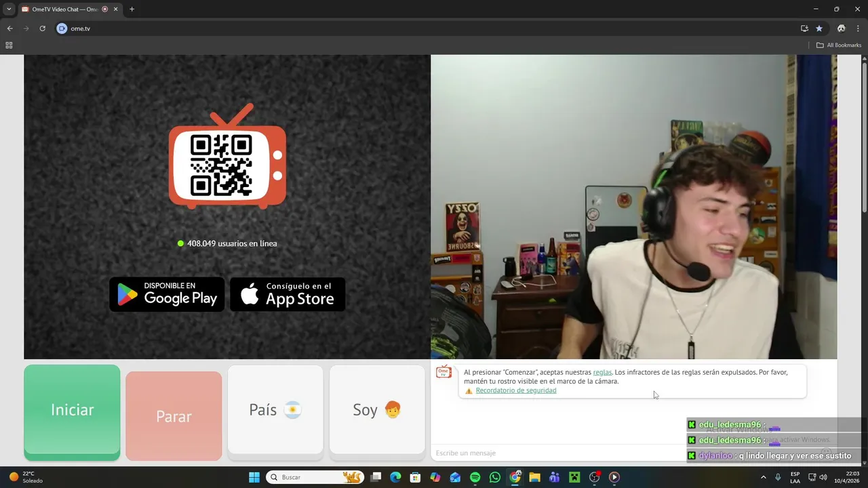Select the OmeTV Video Chat tab
Screen dimensions: 868x488
69,9
